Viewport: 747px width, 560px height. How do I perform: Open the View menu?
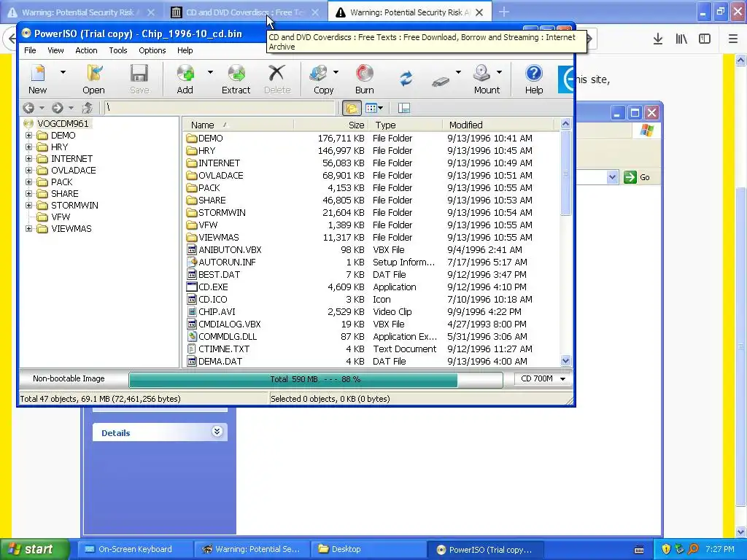click(55, 50)
